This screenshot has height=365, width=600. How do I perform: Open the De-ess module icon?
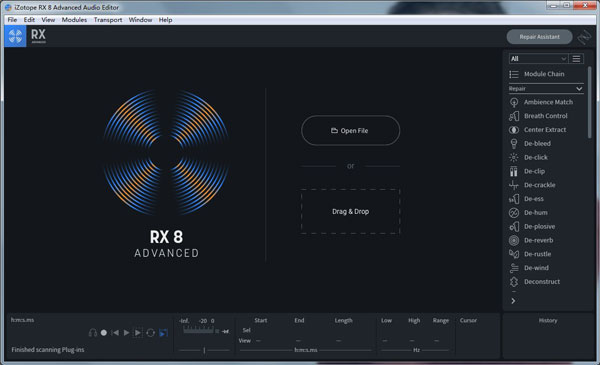click(514, 199)
